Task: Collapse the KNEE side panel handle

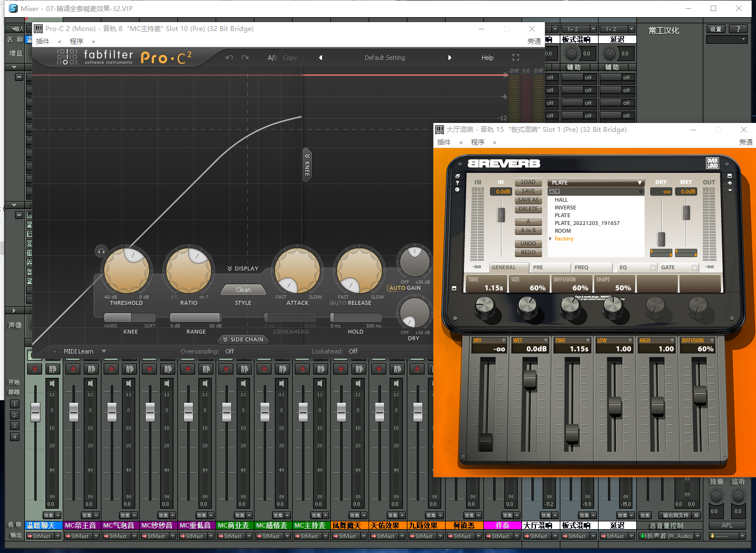Action: [x=307, y=165]
